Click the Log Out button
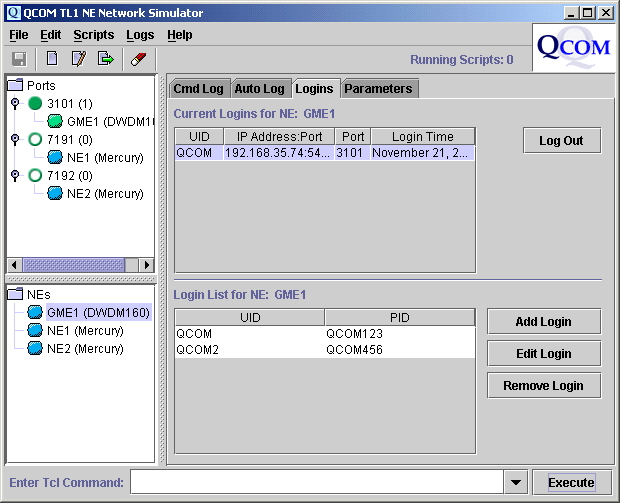 coord(561,140)
